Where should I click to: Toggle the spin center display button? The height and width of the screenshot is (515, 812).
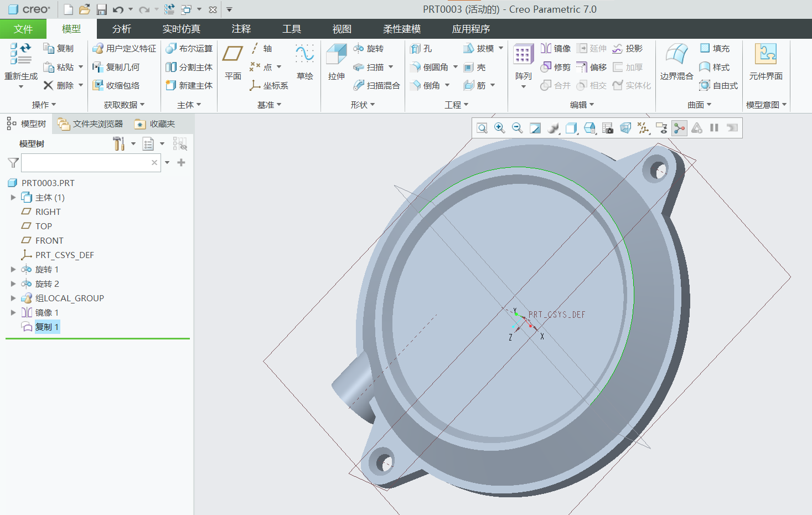[679, 128]
